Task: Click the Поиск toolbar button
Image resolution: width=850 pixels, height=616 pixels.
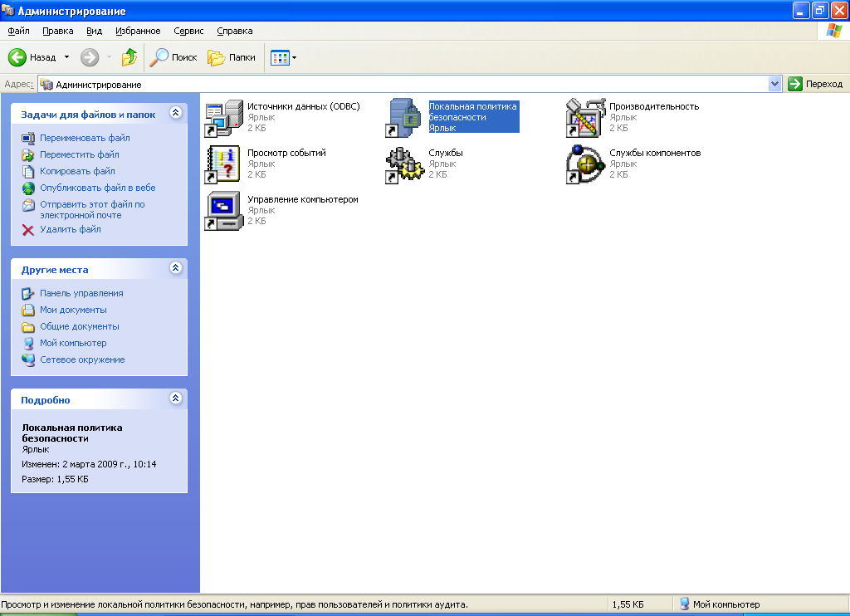Action: pos(173,57)
